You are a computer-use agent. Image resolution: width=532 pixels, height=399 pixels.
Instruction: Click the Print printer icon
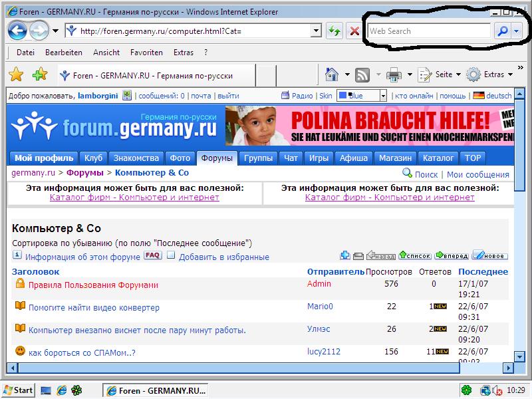point(394,74)
